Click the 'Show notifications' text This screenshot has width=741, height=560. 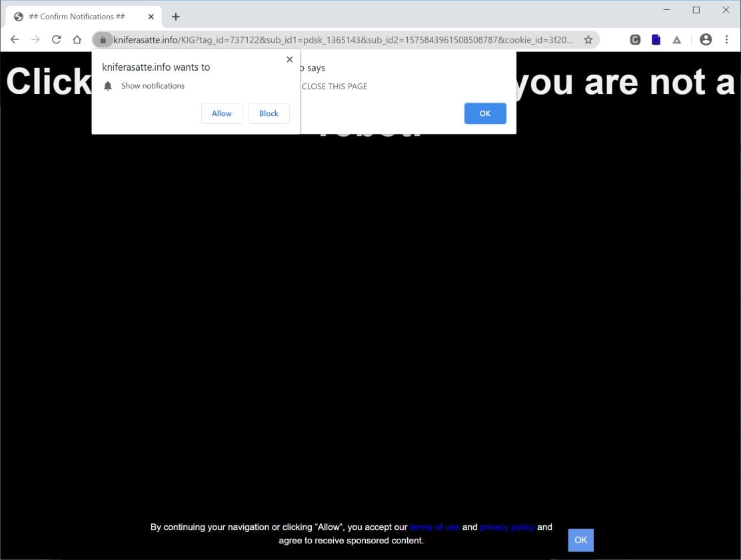(x=153, y=85)
